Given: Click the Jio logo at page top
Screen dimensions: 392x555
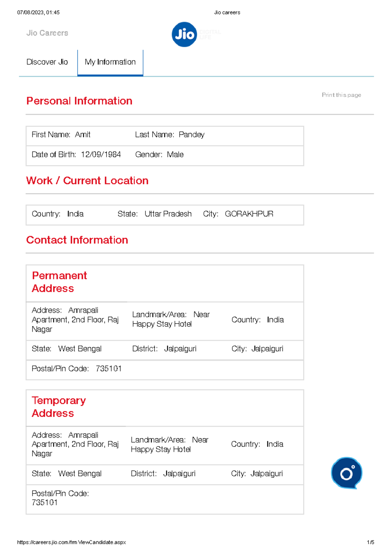Looking at the screenshot, I should tap(184, 34).
